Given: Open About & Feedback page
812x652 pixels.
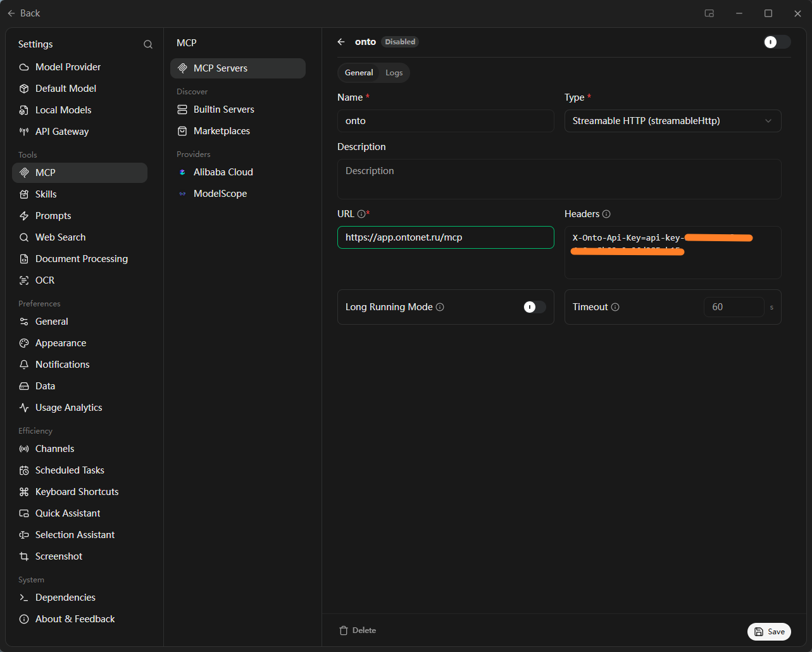Looking at the screenshot, I should point(80,619).
